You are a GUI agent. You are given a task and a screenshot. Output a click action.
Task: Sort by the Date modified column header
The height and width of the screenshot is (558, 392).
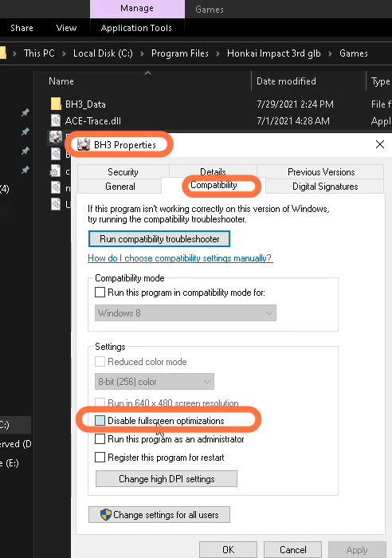pyautogui.click(x=286, y=81)
